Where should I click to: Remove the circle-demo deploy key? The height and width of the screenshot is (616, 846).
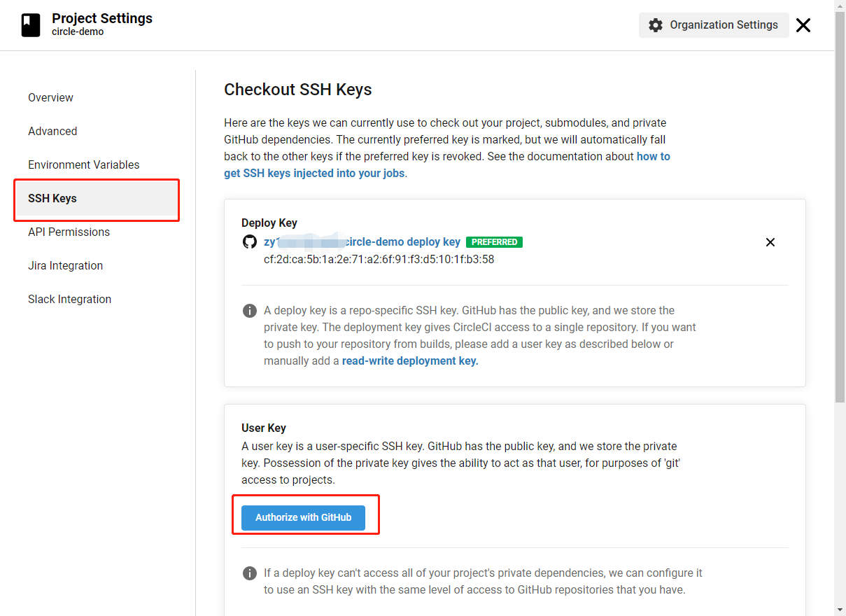770,242
